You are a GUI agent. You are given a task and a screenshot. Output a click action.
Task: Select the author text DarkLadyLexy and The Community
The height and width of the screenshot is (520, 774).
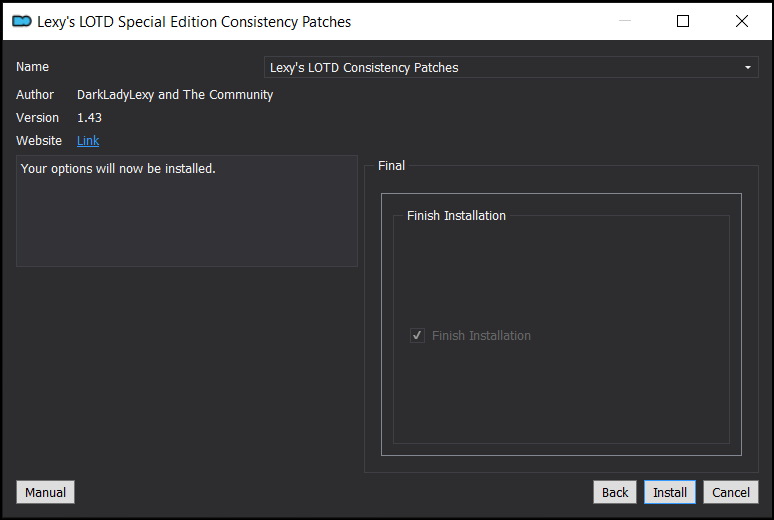[175, 94]
